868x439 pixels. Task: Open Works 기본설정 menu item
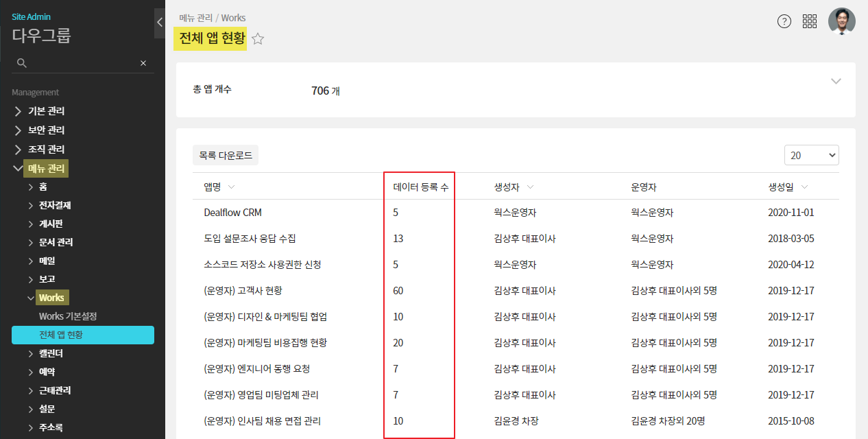coord(68,316)
